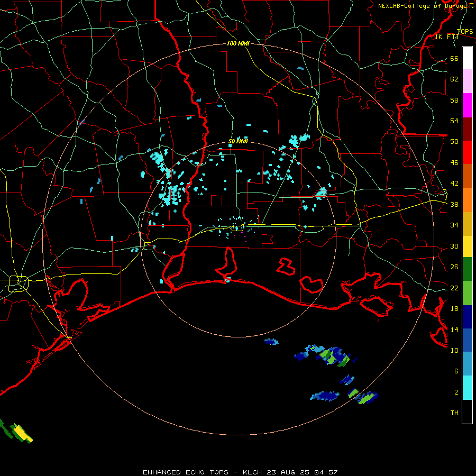Image resolution: width=476 pixels, height=476 pixels.
Task: Click the TOPS legend title
Action: coord(465,31)
